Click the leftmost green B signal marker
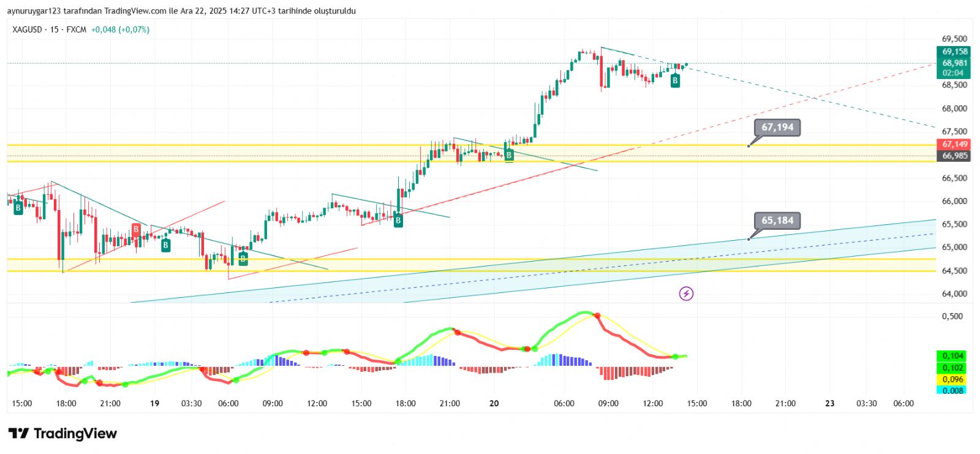Viewport: 980px width, 454px height. pos(18,208)
